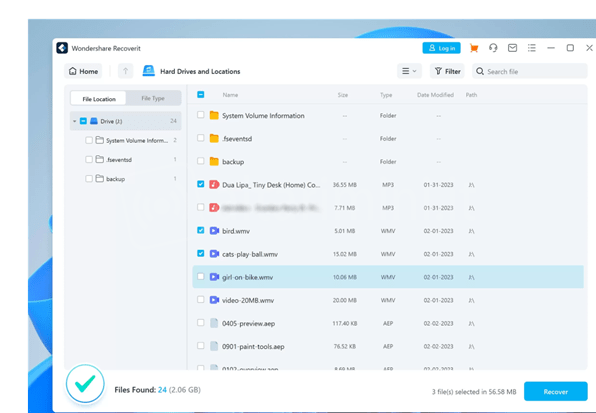Image resolution: width=596 pixels, height=413 pixels.
Task: Click the .fseventsd folder icon in file list
Action: [x=214, y=138]
